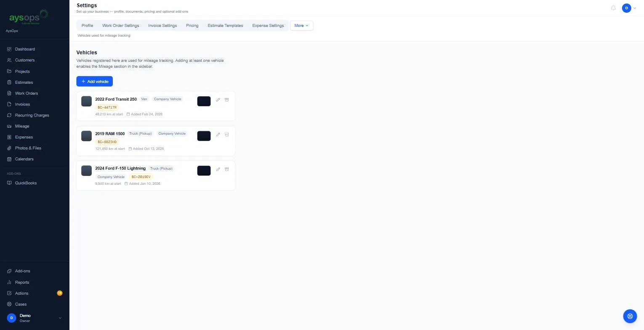644x330 pixels.
Task: Click the 2024 Ford F-150 Lightning title
Action: click(120, 168)
